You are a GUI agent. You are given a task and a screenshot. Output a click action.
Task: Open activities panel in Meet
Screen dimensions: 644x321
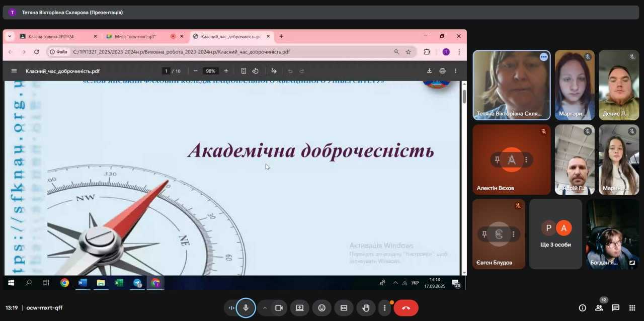(631, 308)
